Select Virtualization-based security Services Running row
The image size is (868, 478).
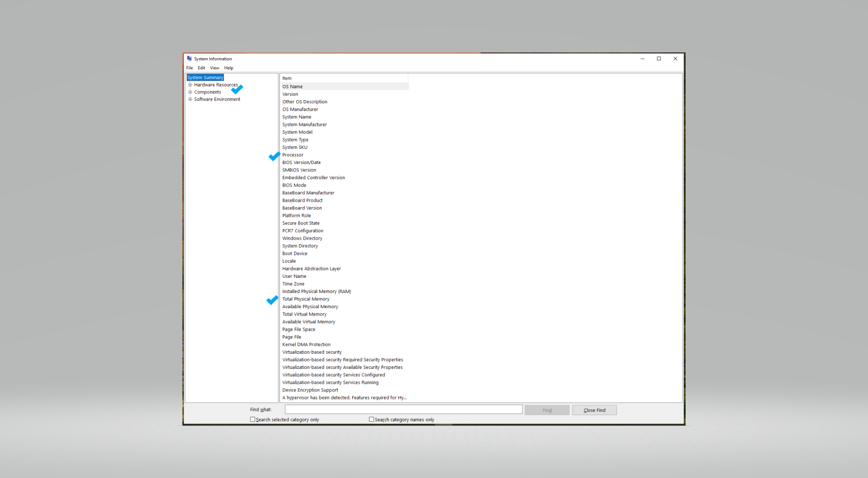pos(344,383)
